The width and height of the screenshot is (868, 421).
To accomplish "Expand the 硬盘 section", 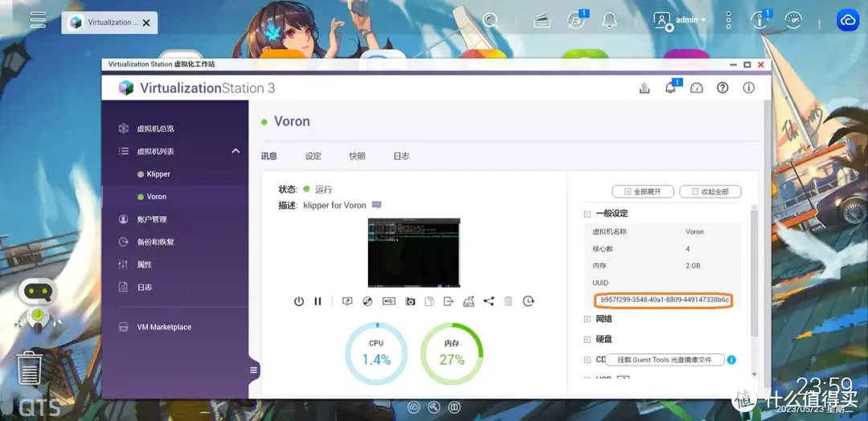I will (x=587, y=340).
